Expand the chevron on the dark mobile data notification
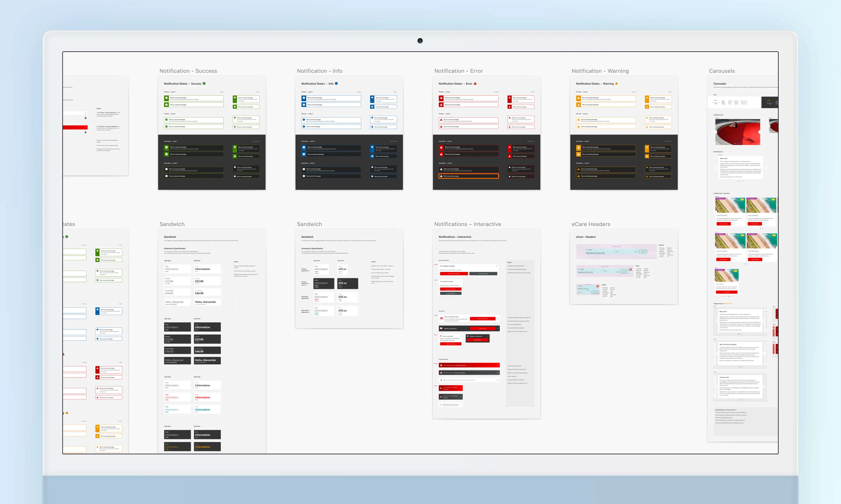 461,397
